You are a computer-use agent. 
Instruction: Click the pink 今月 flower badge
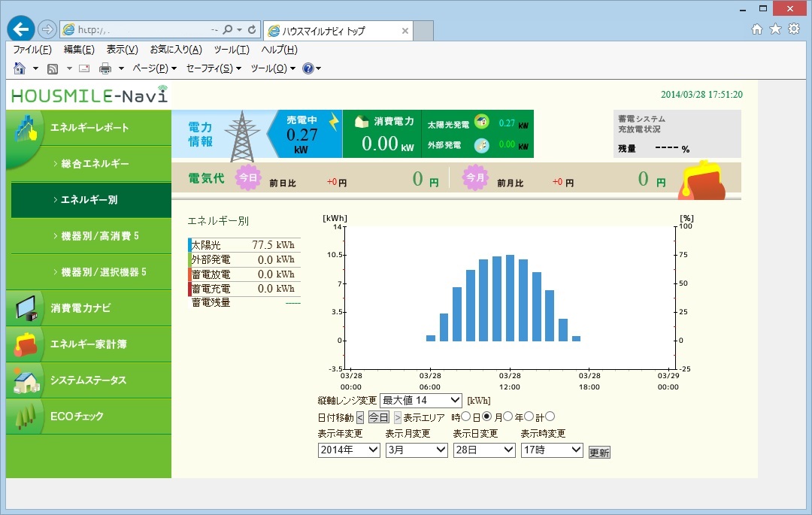(x=475, y=177)
